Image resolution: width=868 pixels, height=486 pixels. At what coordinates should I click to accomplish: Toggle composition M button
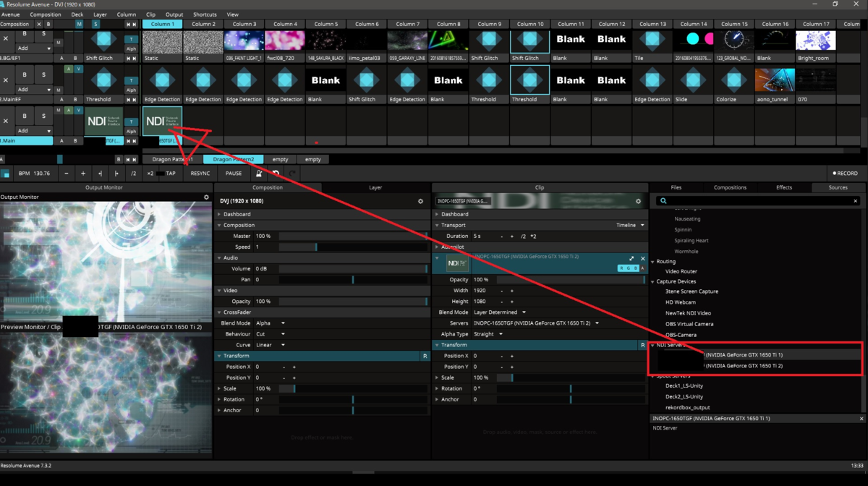pos(79,24)
